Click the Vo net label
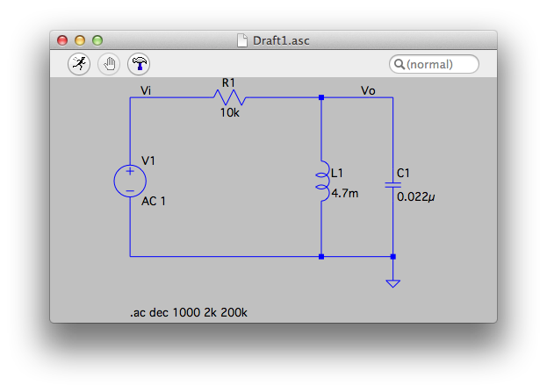This screenshot has width=547, height=392. 369,89
